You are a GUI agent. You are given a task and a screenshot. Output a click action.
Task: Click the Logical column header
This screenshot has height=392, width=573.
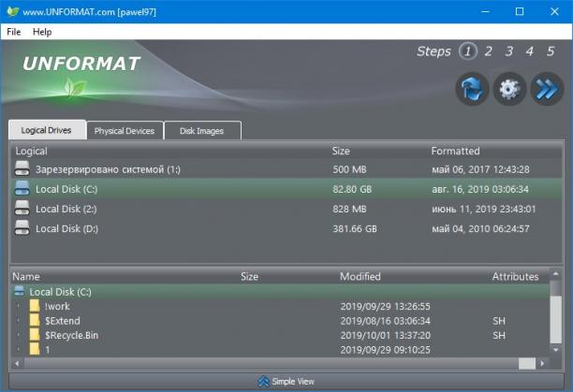point(32,151)
